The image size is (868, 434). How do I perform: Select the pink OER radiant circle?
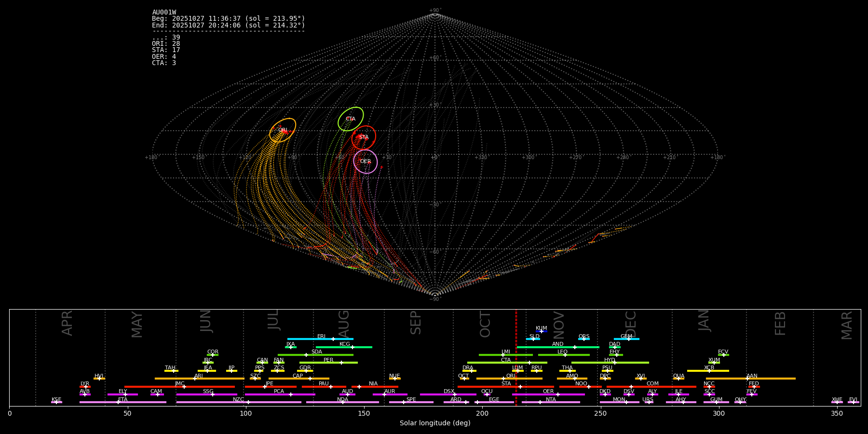[366, 162]
